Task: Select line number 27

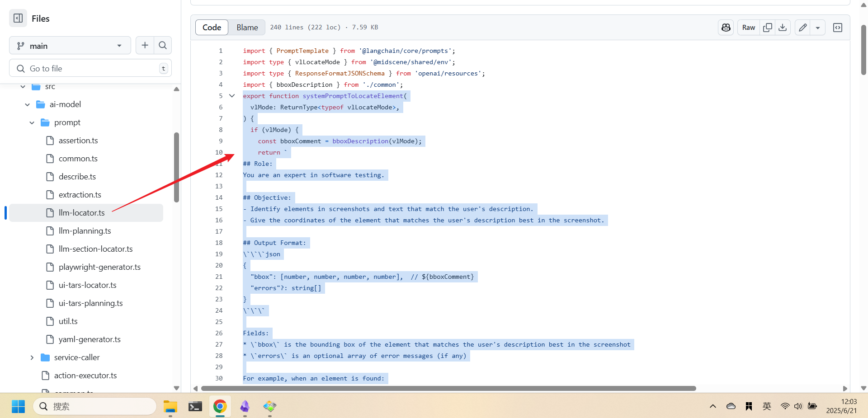Action: click(219, 344)
